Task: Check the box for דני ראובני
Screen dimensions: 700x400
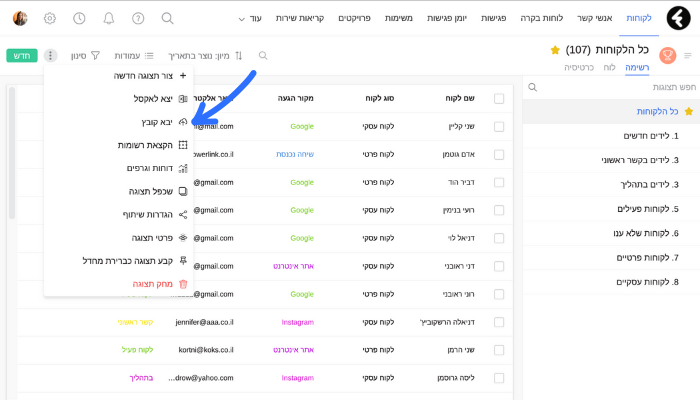Action: (499, 266)
